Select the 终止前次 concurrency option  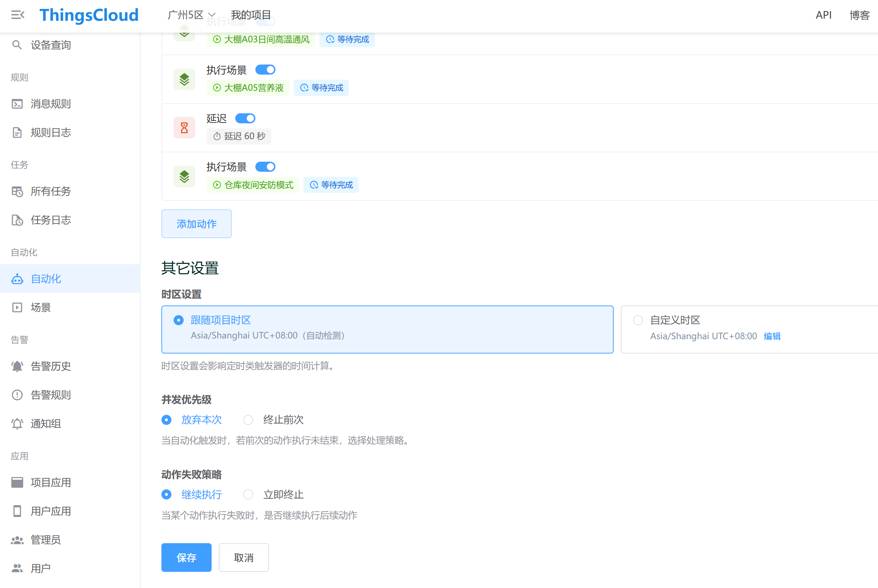[x=248, y=419]
